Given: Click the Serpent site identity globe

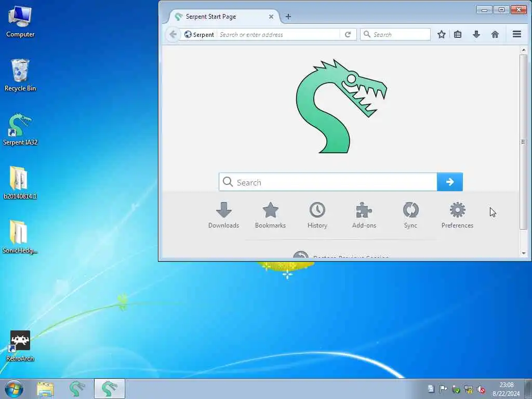Looking at the screenshot, I should [188, 35].
